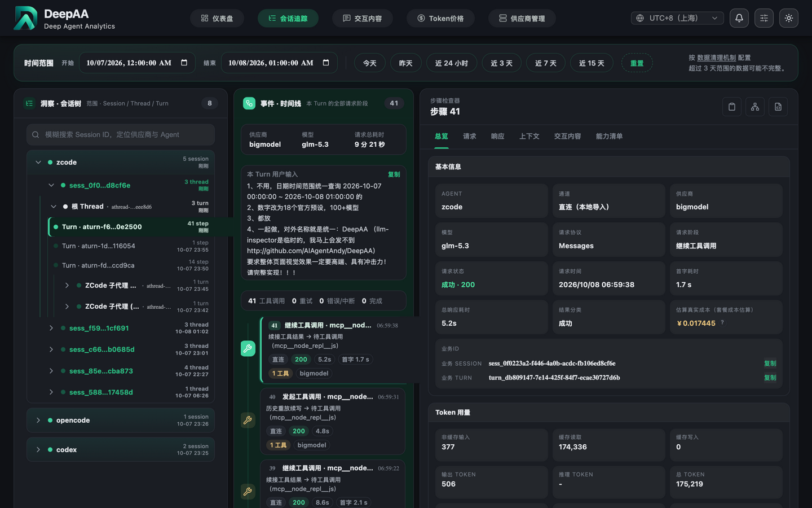
Task: Click the 洞察·会话树 panel icon
Action: (x=29, y=103)
